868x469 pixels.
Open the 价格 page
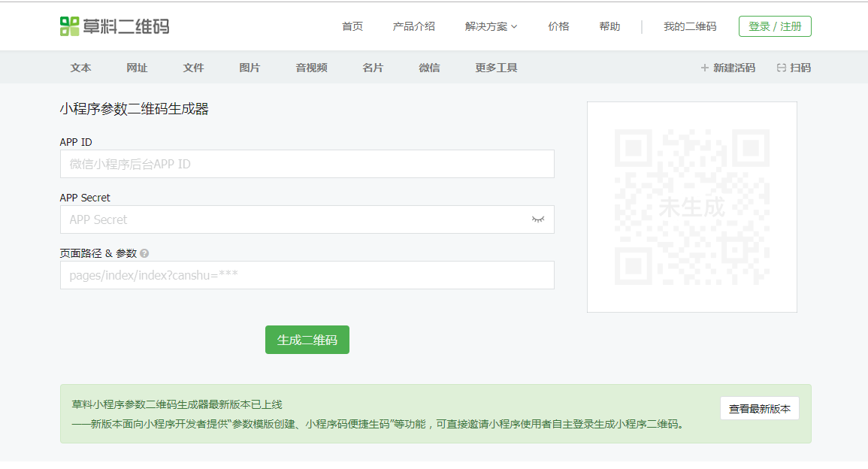(558, 26)
